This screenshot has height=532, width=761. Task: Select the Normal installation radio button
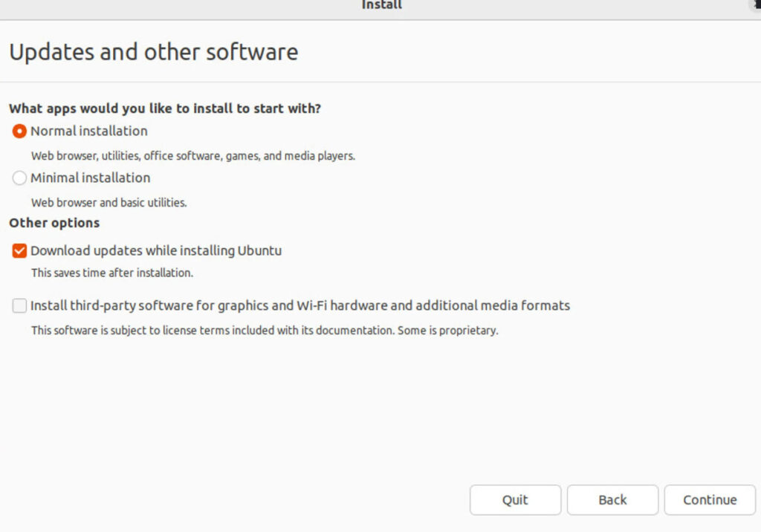[19, 131]
